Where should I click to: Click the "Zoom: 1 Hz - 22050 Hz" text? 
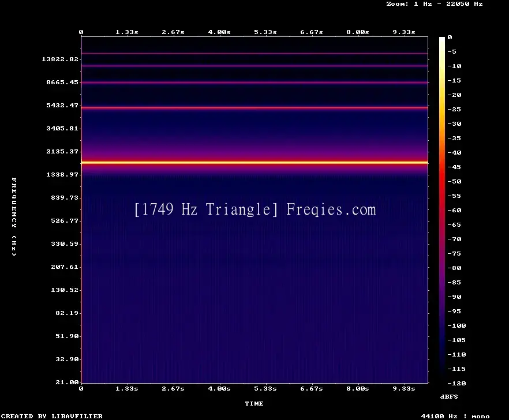click(435, 4)
